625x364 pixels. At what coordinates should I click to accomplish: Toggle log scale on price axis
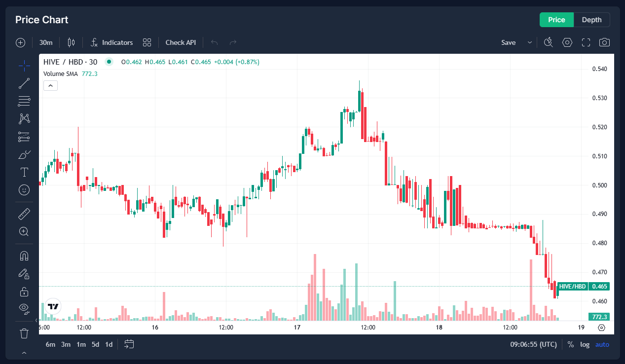point(585,344)
